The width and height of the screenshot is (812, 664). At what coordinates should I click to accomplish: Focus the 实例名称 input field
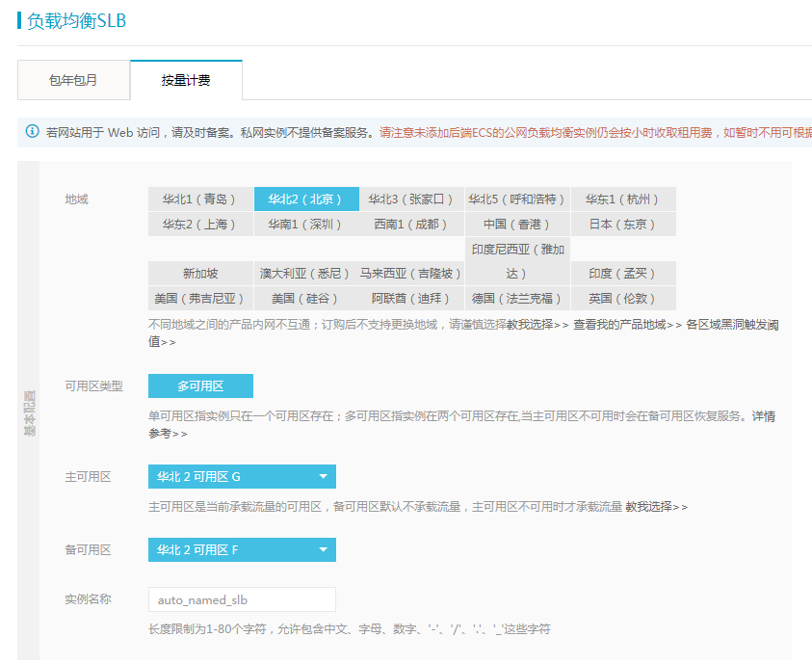tap(242, 599)
